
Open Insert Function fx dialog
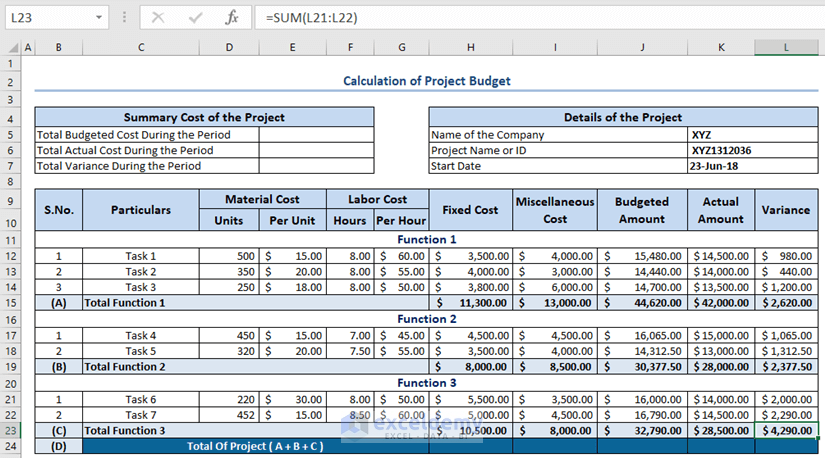pos(232,18)
